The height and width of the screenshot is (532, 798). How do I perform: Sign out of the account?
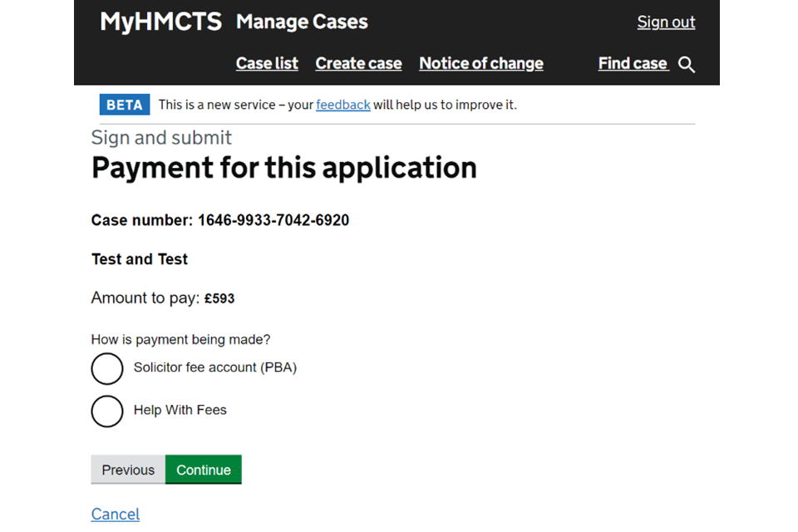pyautogui.click(x=666, y=22)
